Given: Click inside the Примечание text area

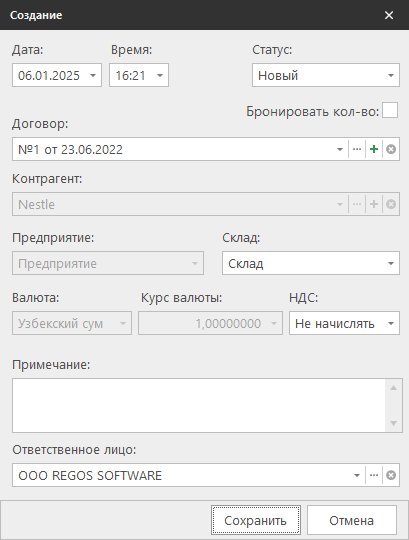Looking at the screenshot, I should (199, 405).
